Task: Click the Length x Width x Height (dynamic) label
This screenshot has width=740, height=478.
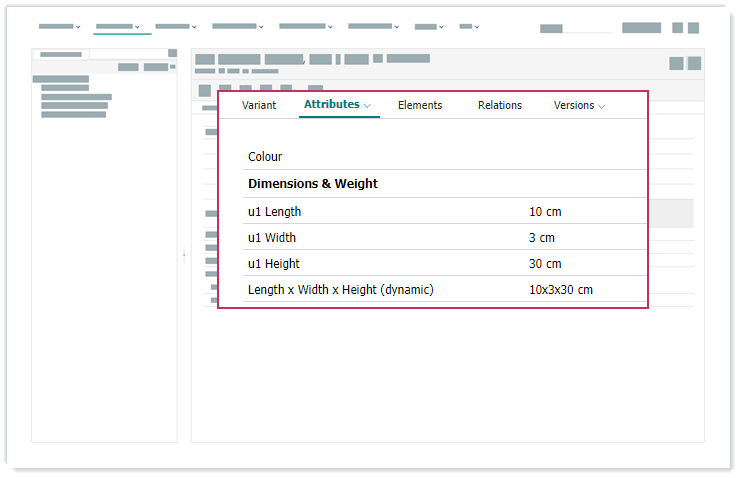Action: point(340,290)
